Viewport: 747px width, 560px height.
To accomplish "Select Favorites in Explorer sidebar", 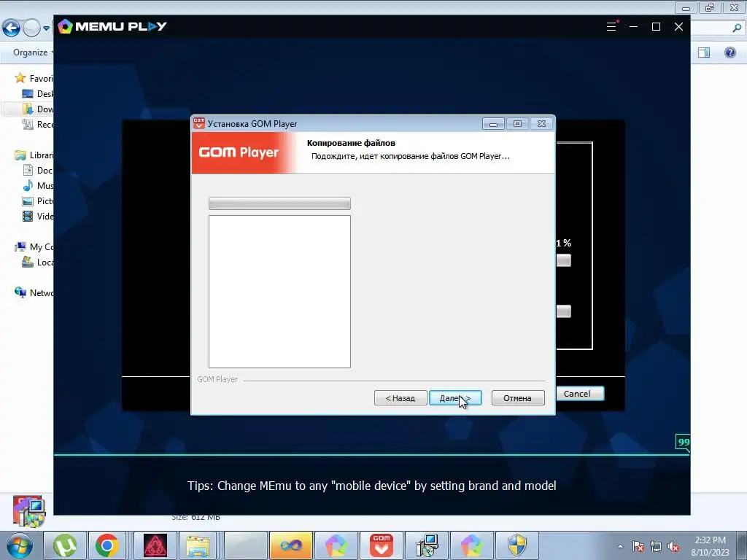I will pos(34,78).
